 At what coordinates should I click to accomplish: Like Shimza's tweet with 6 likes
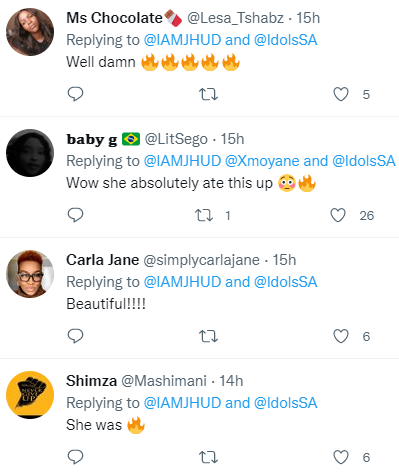point(341,457)
